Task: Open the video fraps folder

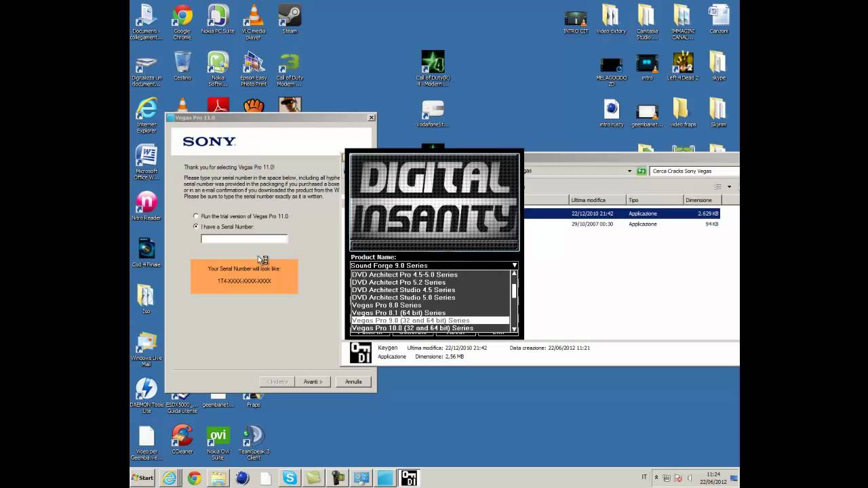Action: pos(683,113)
